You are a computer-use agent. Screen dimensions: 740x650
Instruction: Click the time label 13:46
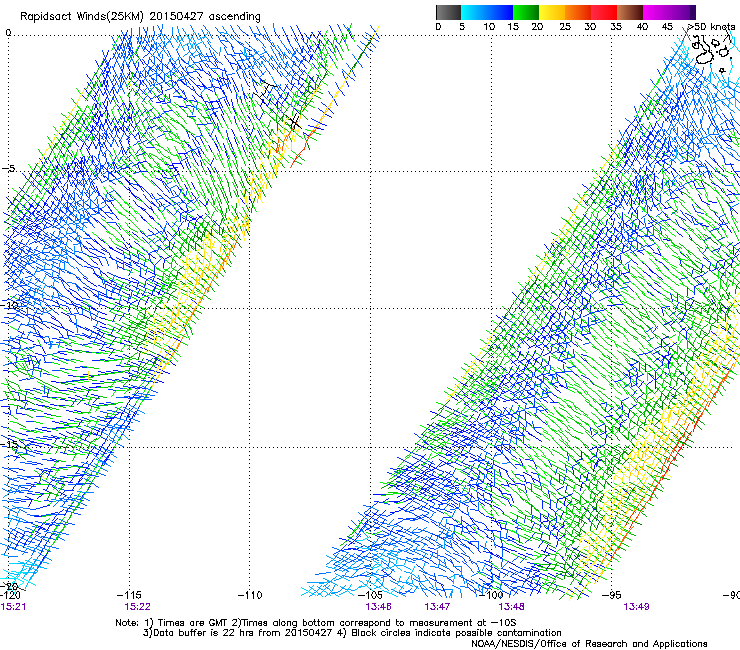378,607
